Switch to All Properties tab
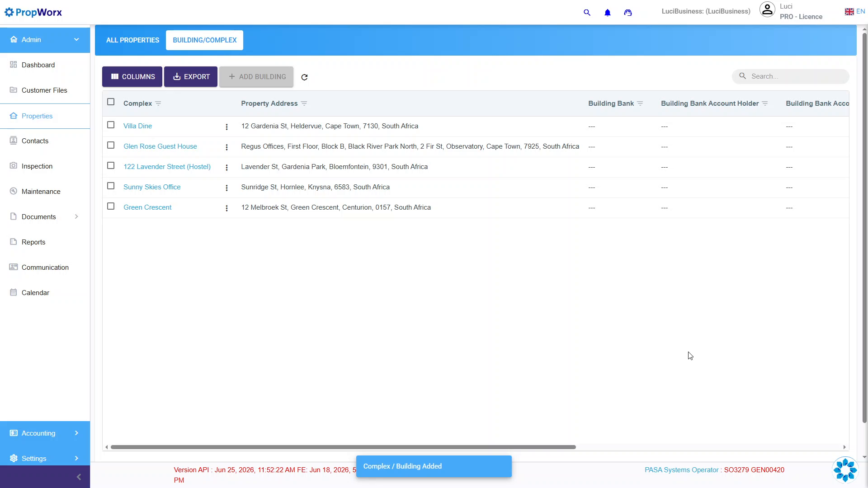 (x=132, y=40)
